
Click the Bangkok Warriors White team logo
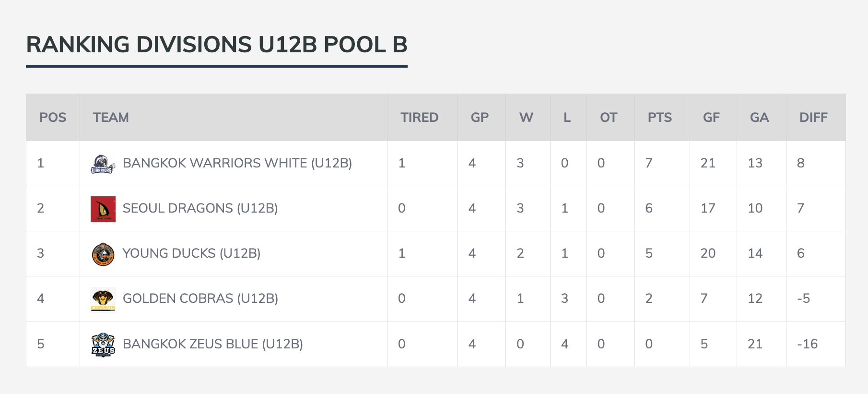click(x=103, y=164)
